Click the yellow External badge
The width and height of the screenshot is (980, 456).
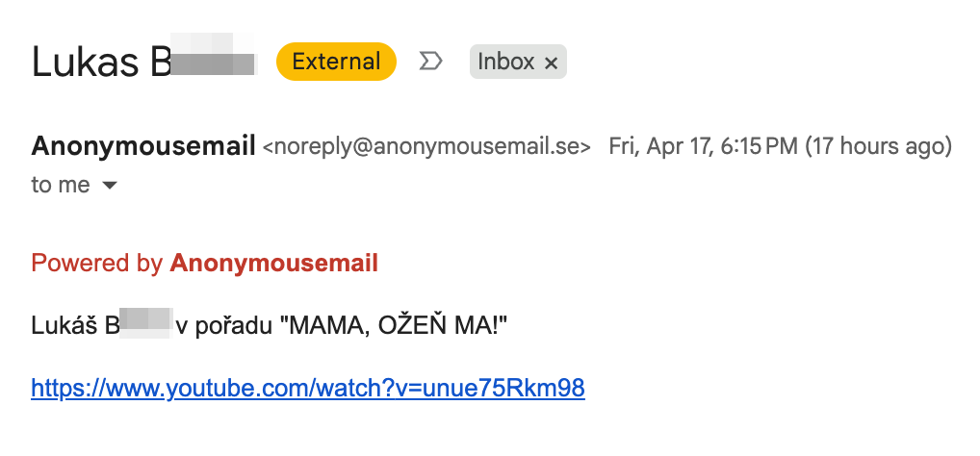[336, 62]
